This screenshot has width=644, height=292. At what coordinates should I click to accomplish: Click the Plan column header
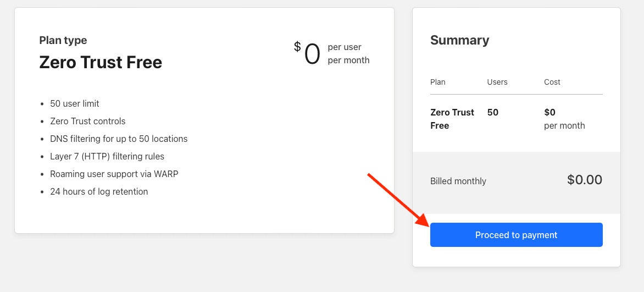[x=438, y=82]
